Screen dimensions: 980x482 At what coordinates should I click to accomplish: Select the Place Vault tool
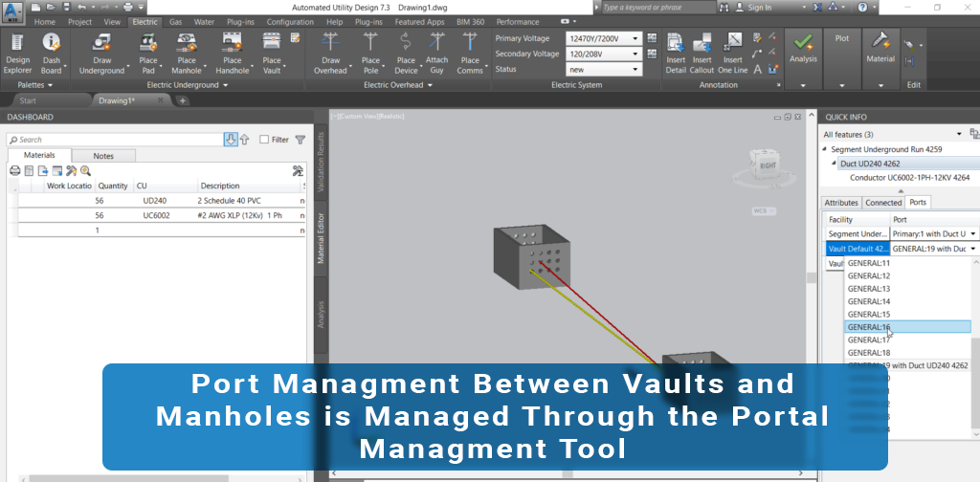(271, 53)
